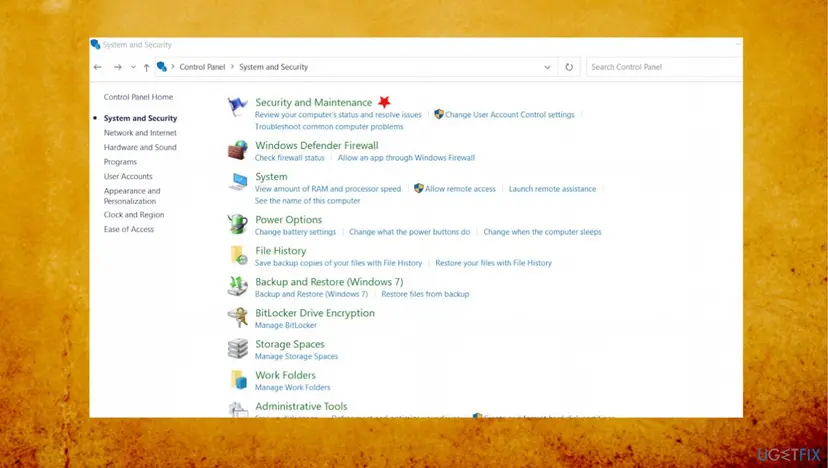Click Review your computer's status and resolve issues
This screenshot has width=828, height=468.
pyautogui.click(x=338, y=115)
